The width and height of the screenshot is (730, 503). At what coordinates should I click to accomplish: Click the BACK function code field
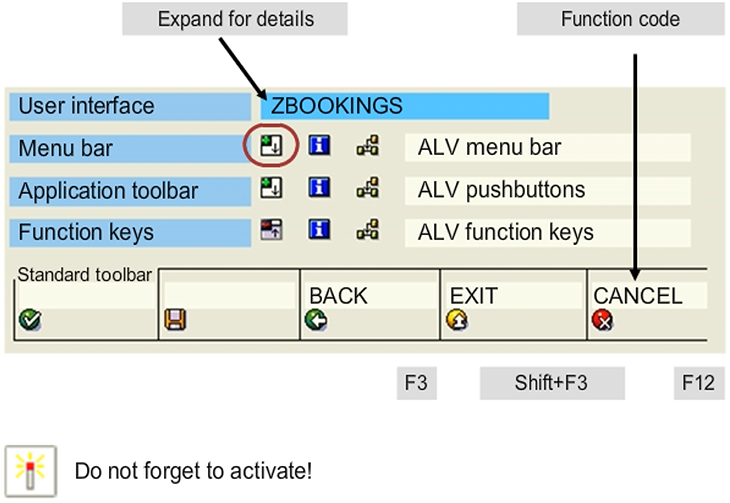[370, 296]
